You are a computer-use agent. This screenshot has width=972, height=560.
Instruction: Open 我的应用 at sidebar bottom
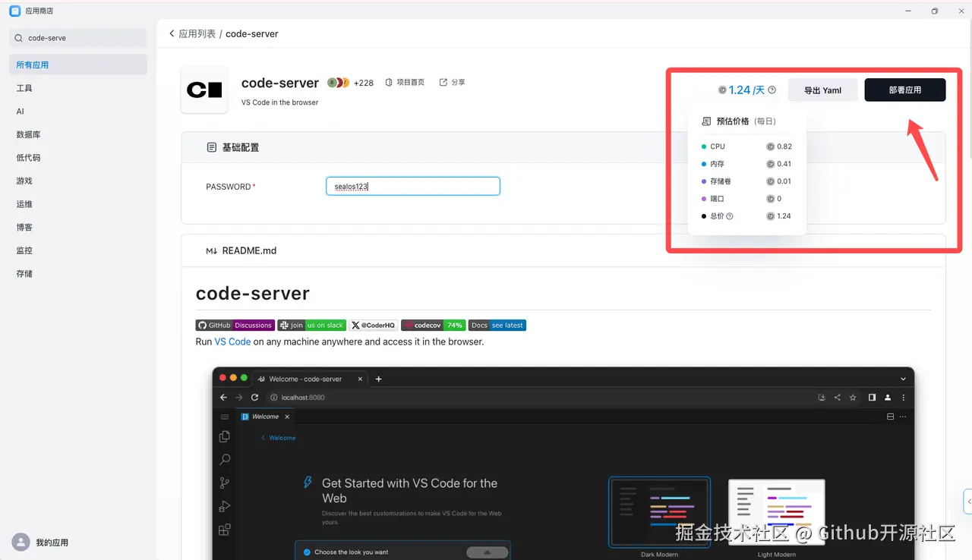(x=52, y=543)
